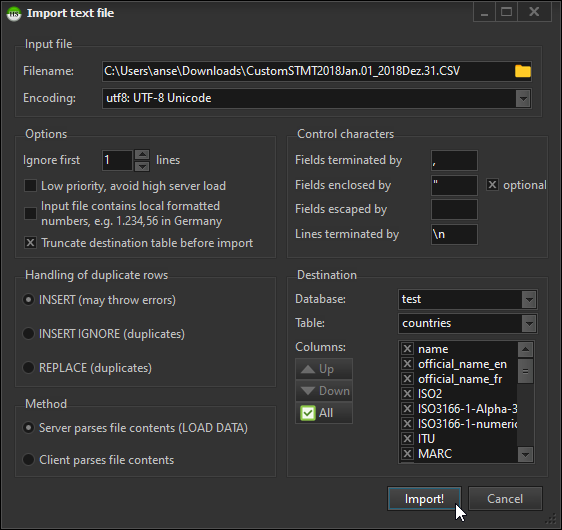Minimize the Import text file dialog
This screenshot has height=530, width=562.
[485, 13]
